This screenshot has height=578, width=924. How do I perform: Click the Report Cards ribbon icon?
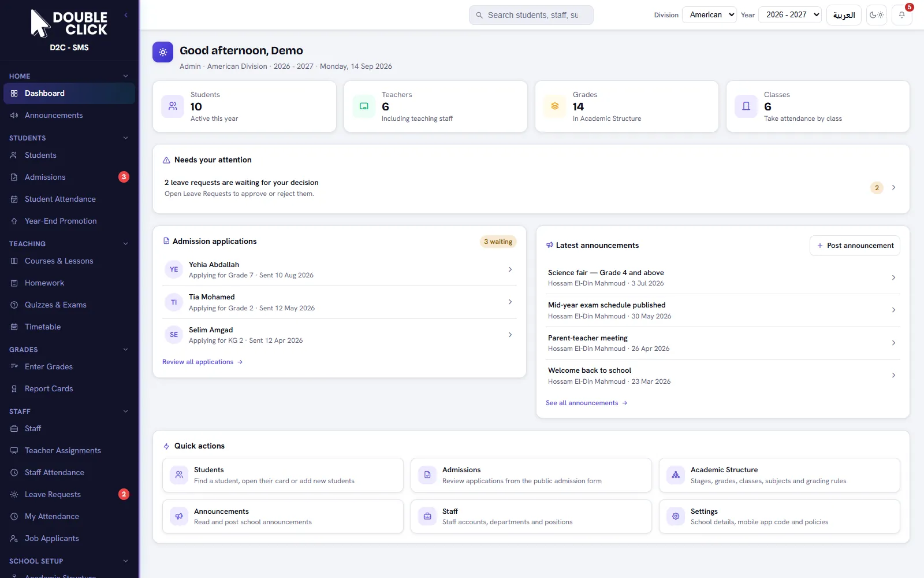pos(14,388)
